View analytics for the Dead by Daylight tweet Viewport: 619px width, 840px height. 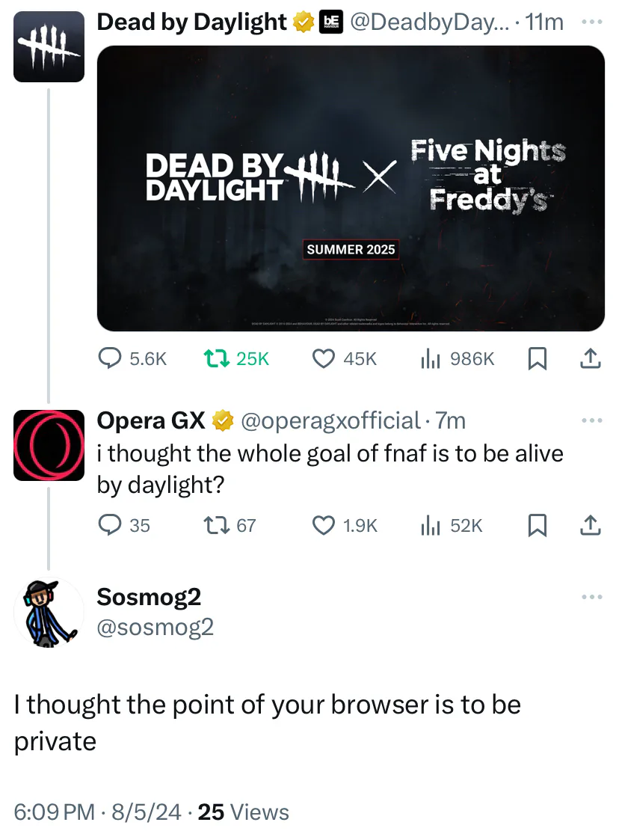point(429,360)
